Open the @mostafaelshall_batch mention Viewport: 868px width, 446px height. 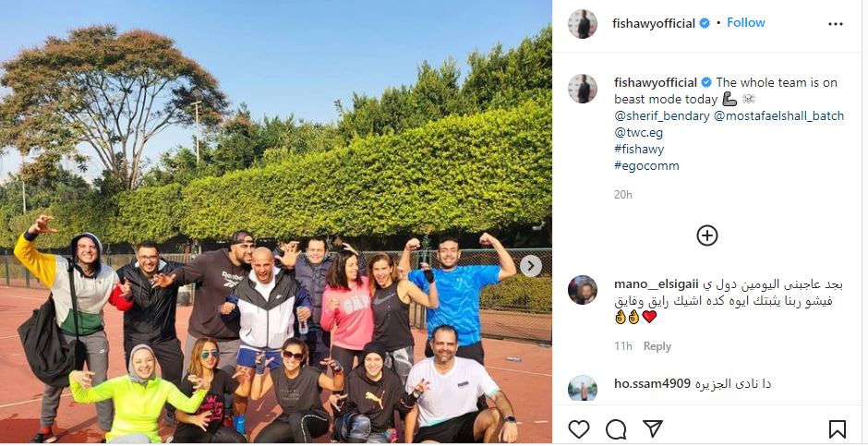click(x=779, y=116)
